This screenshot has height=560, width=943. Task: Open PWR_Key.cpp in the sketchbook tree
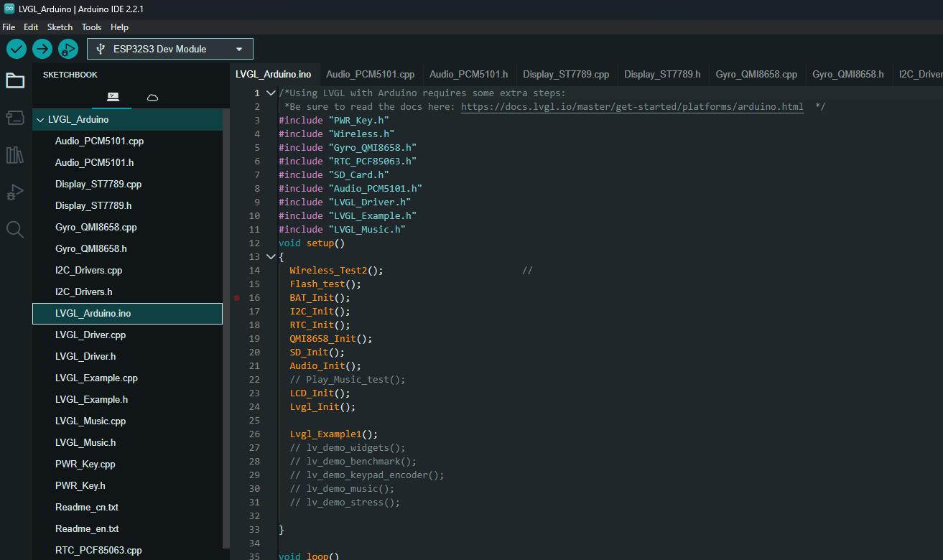tap(127, 465)
